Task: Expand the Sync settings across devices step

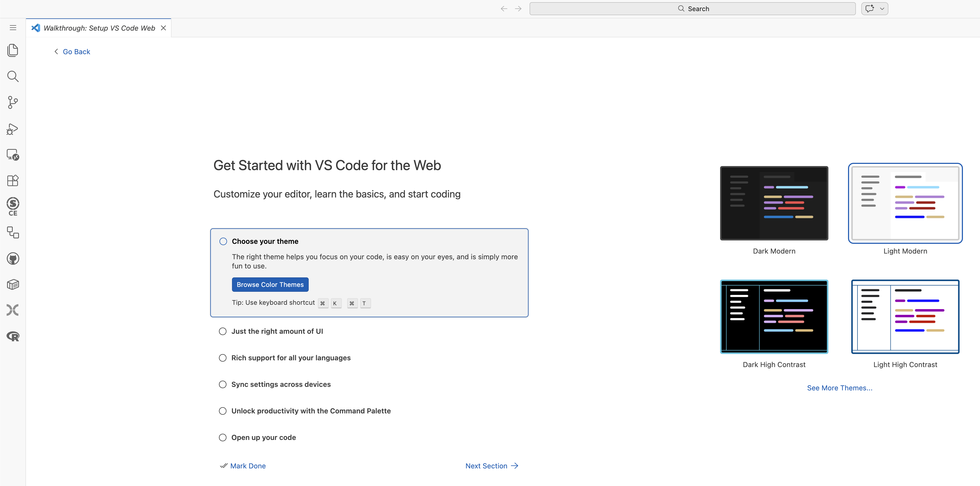Action: pos(281,384)
